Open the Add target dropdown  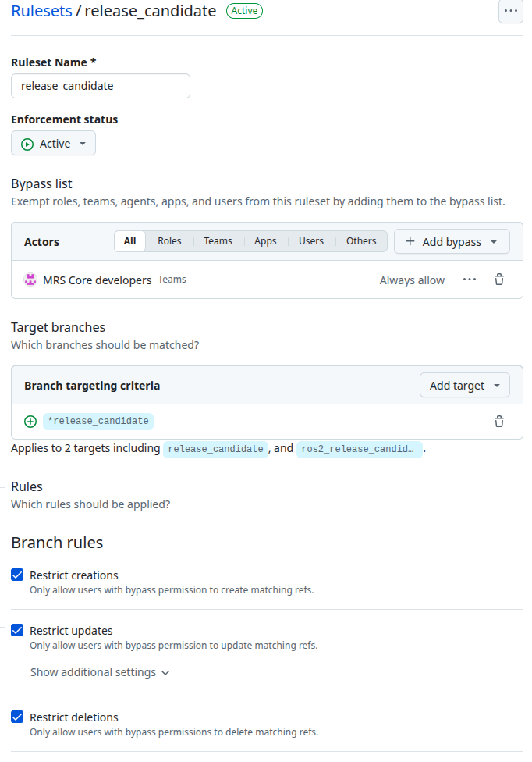(465, 386)
